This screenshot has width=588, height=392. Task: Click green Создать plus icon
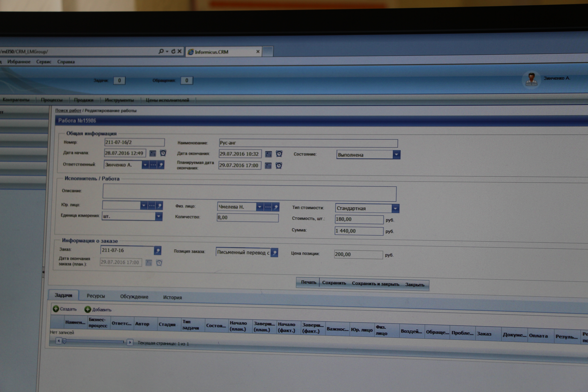click(56, 309)
